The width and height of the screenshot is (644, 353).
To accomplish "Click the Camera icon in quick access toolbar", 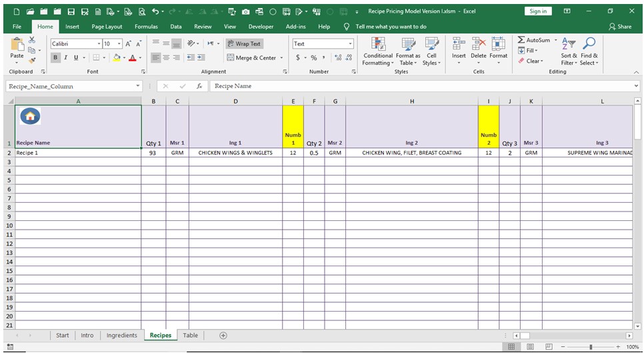I will pos(245,11).
